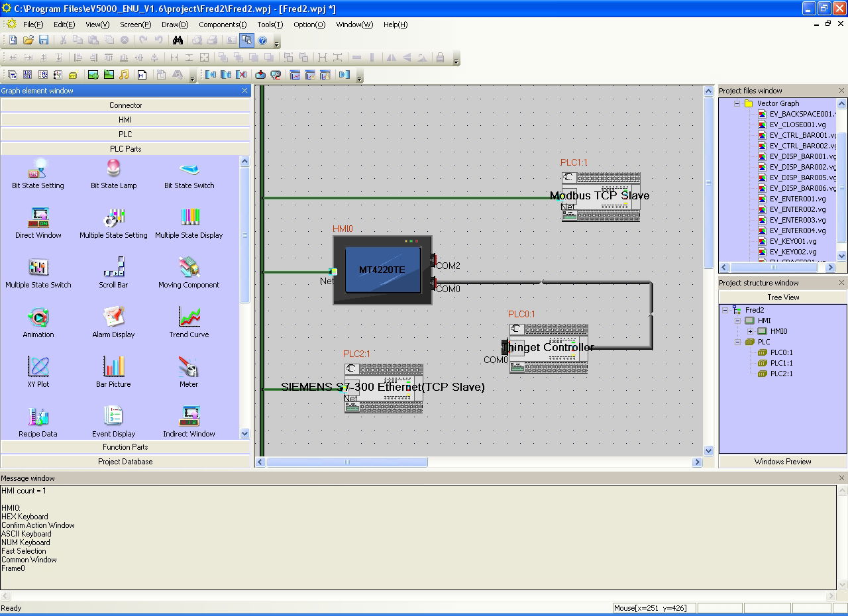The width and height of the screenshot is (848, 616).
Task: Open the Function Parts section
Action: click(x=125, y=447)
